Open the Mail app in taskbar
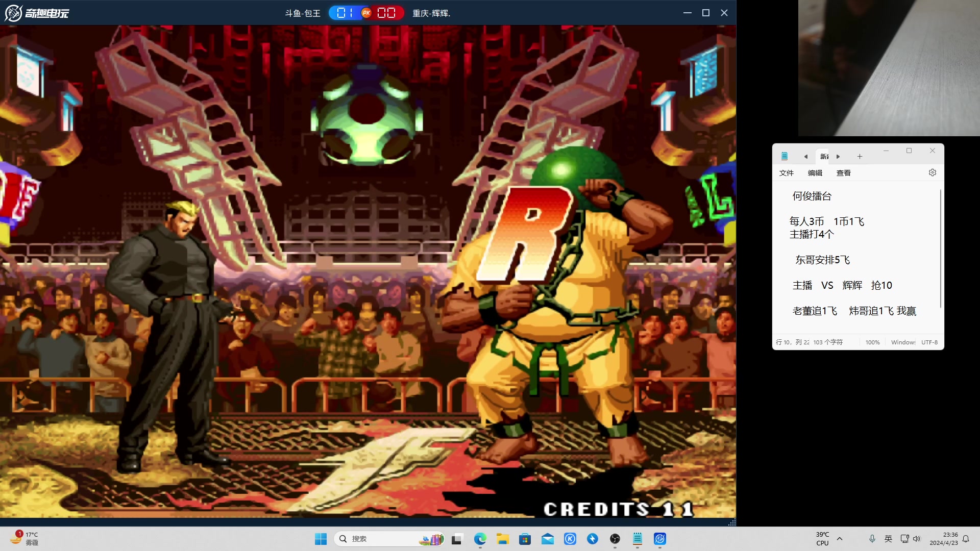The width and height of the screenshot is (980, 551). (548, 539)
